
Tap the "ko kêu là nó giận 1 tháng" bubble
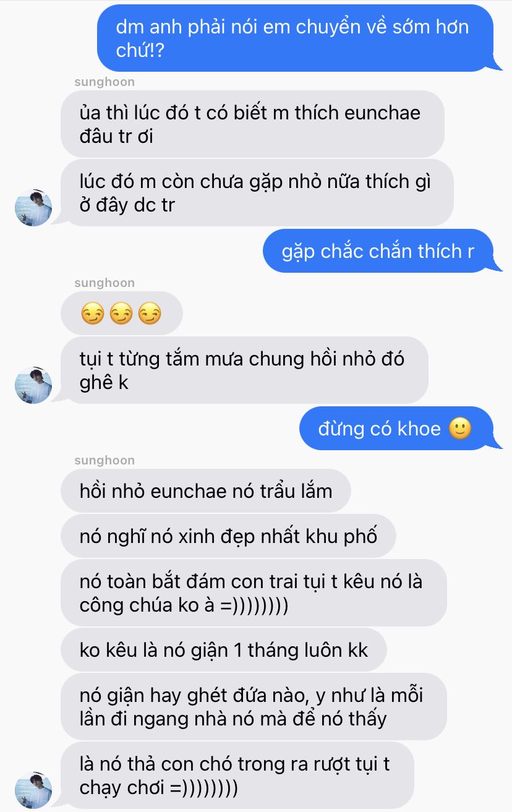tap(224, 650)
